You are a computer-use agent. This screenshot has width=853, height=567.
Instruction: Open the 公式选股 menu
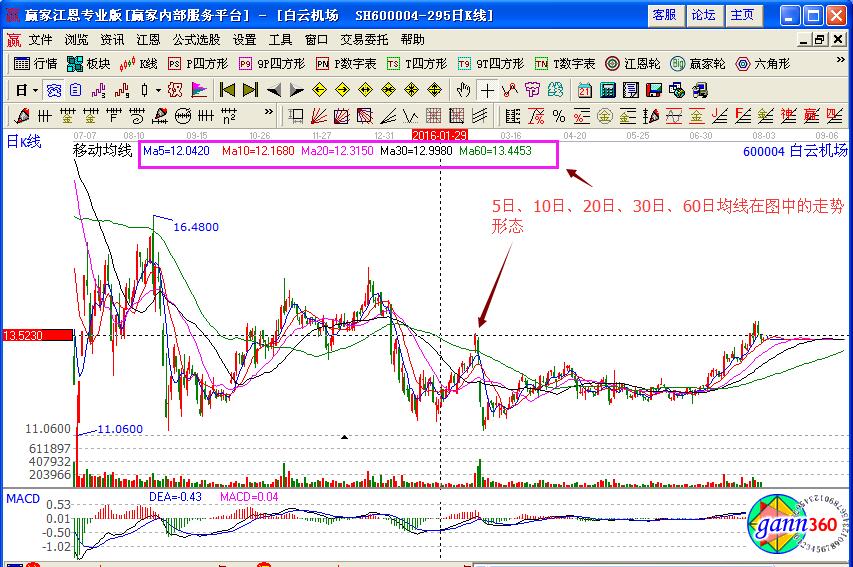click(x=196, y=40)
